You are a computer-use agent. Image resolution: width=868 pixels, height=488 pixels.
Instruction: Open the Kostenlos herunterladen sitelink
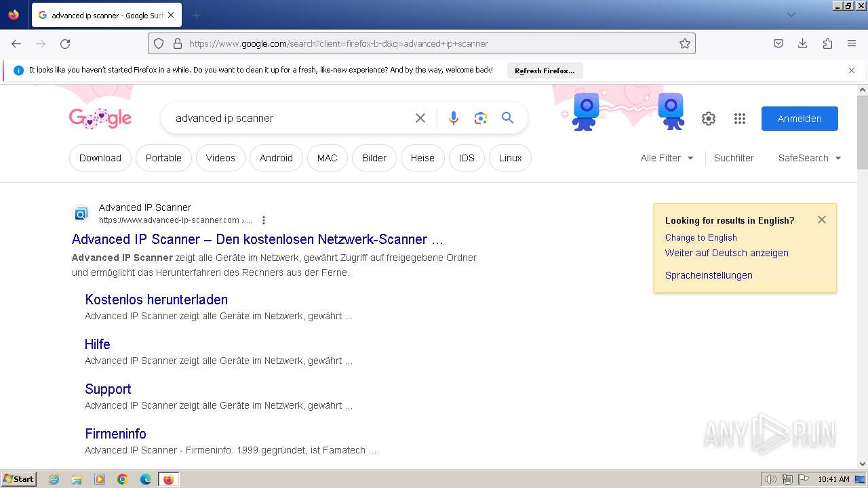[156, 300]
